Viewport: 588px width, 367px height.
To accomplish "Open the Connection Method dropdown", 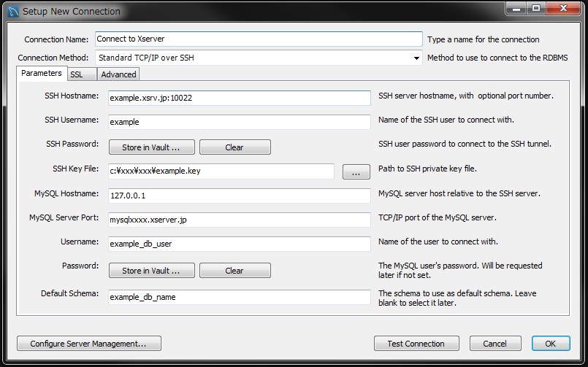I will 259,58.
